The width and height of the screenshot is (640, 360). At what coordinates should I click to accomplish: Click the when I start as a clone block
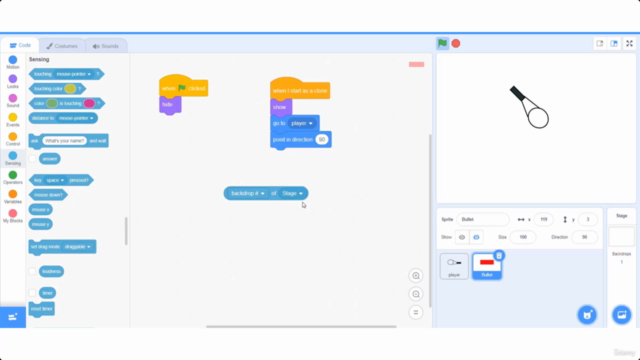tap(300, 89)
